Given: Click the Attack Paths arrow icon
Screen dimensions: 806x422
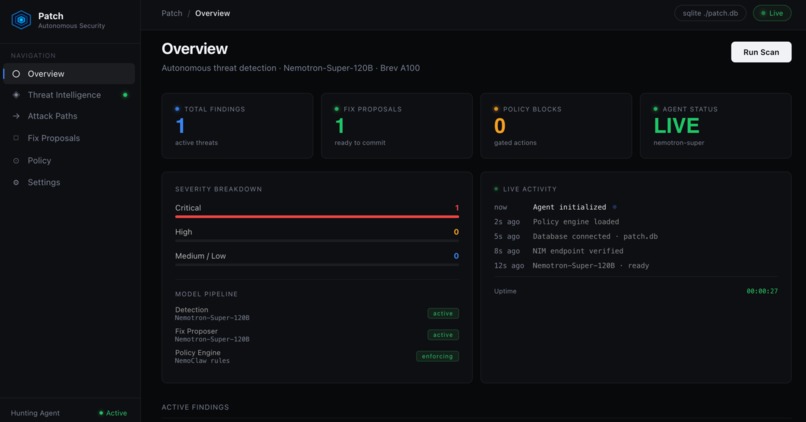Looking at the screenshot, I should (x=16, y=116).
